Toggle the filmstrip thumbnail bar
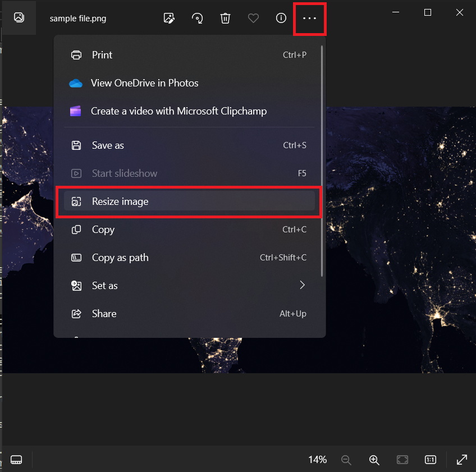This screenshot has width=476, height=472. [16, 460]
